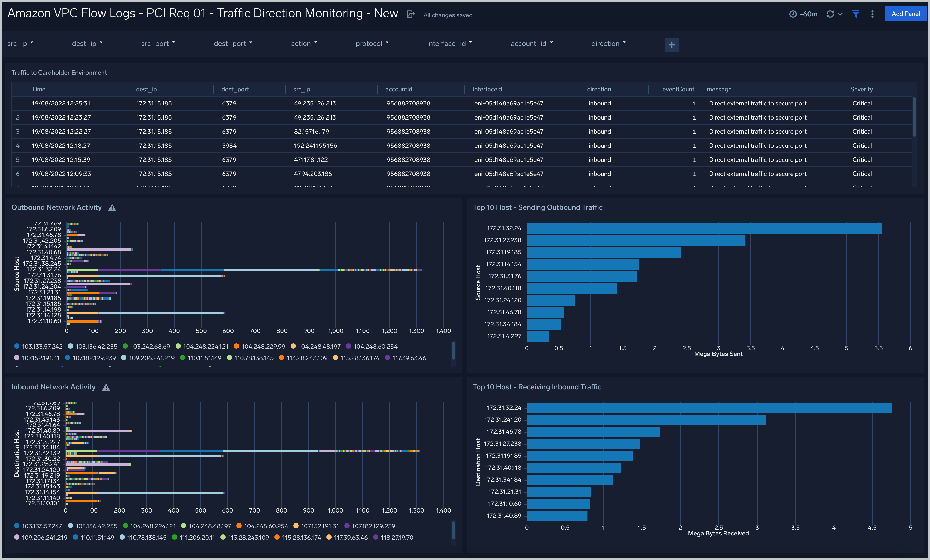Open the direction filter field
The width and height of the screenshot is (930, 560).
[635, 45]
